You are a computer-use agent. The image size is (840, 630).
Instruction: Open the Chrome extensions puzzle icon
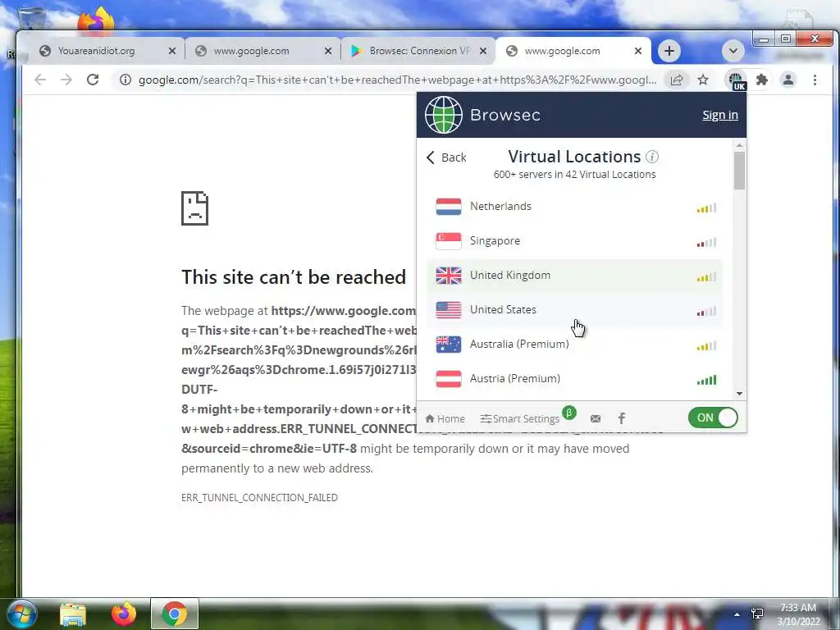762,80
